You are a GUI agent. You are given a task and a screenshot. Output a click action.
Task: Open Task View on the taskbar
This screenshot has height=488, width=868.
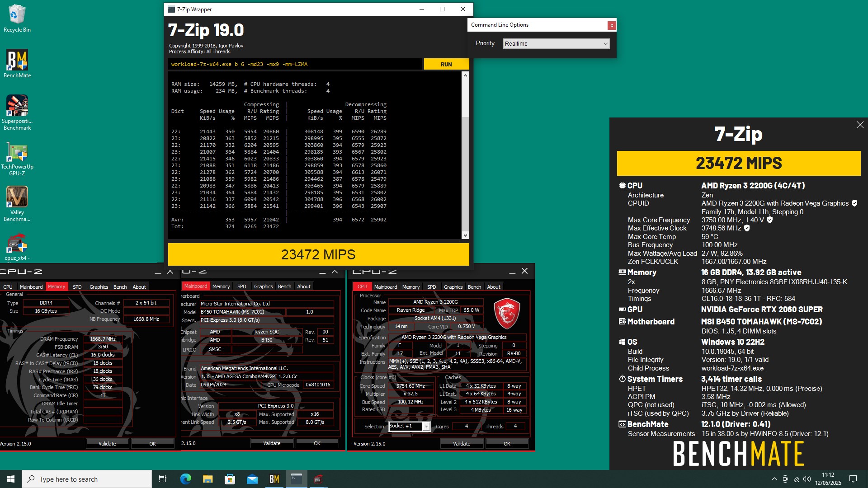163,479
